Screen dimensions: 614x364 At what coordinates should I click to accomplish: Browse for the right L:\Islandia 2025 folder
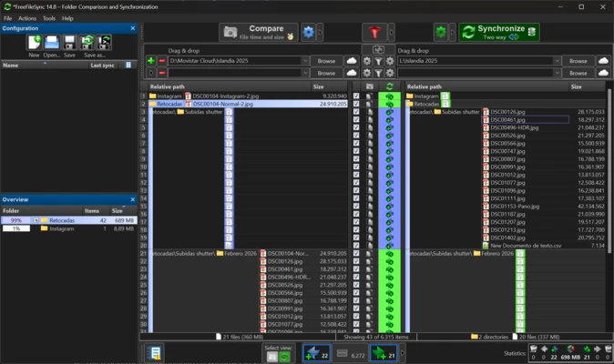578,61
